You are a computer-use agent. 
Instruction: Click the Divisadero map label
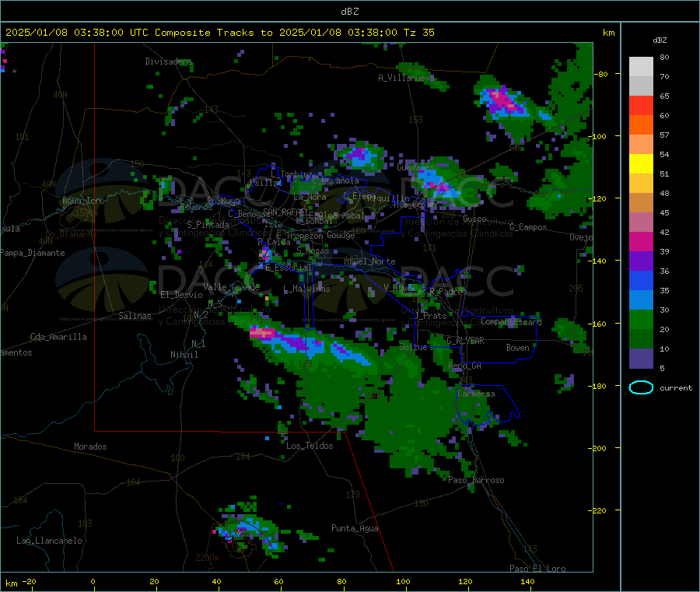point(168,61)
